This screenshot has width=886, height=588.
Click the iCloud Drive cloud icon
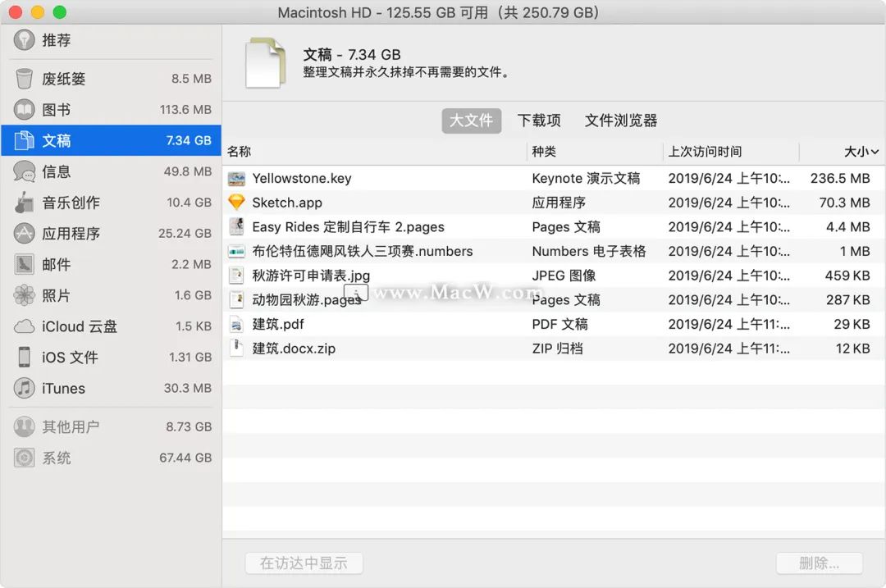(x=25, y=326)
